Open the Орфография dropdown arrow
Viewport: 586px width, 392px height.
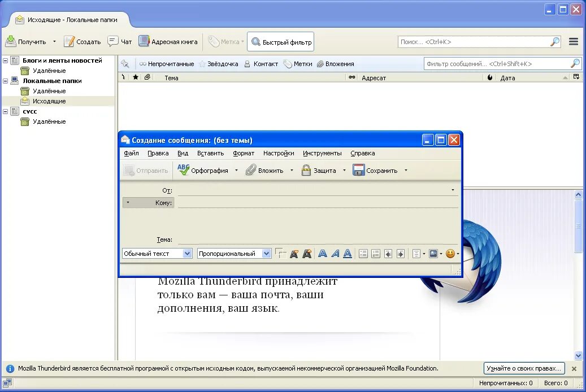(x=236, y=171)
